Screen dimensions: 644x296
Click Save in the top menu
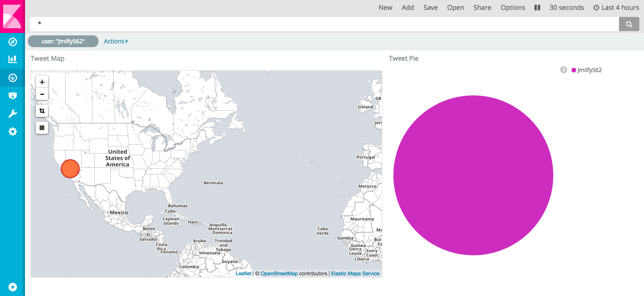coord(430,8)
